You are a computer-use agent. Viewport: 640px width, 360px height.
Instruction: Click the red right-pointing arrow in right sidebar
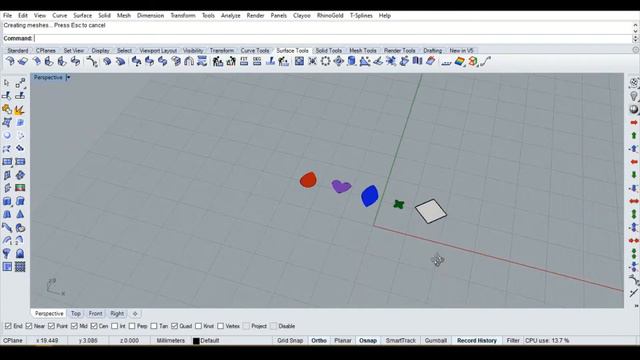click(633, 122)
